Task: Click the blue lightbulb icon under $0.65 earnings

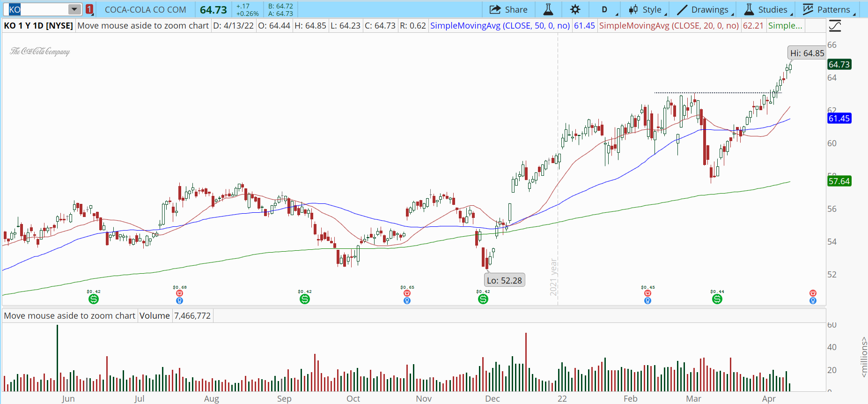Action: tap(407, 301)
